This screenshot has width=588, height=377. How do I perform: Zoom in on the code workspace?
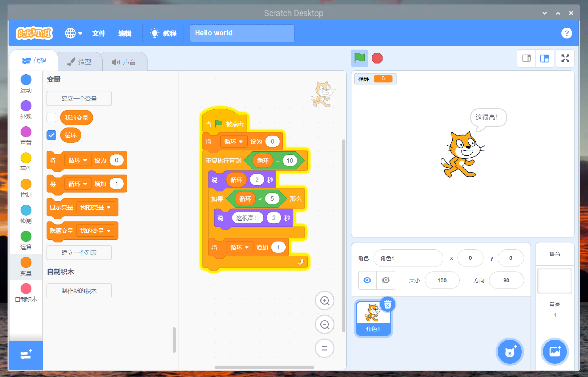click(325, 300)
